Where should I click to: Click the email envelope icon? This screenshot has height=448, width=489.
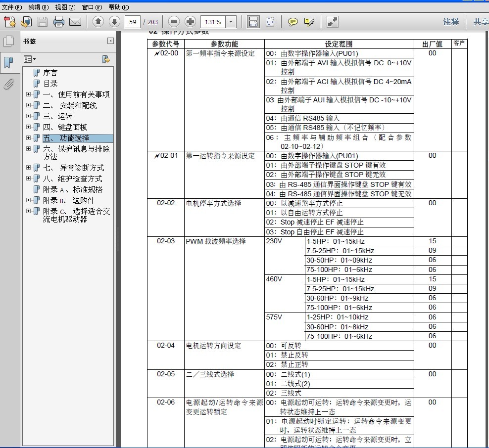click(x=75, y=22)
